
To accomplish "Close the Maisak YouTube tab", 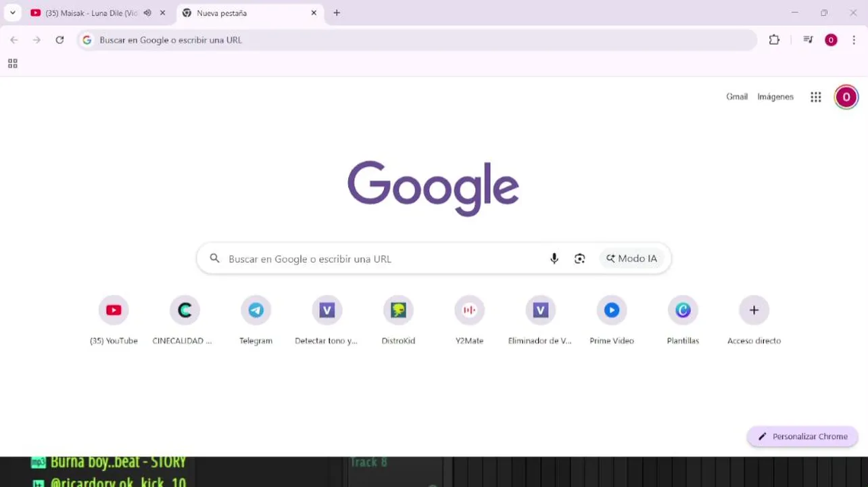I will [162, 13].
